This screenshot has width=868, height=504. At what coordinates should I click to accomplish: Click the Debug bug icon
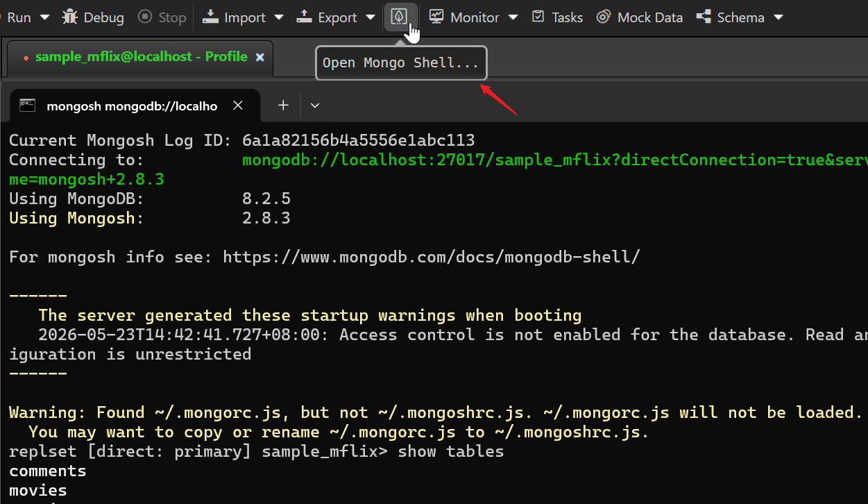70,17
